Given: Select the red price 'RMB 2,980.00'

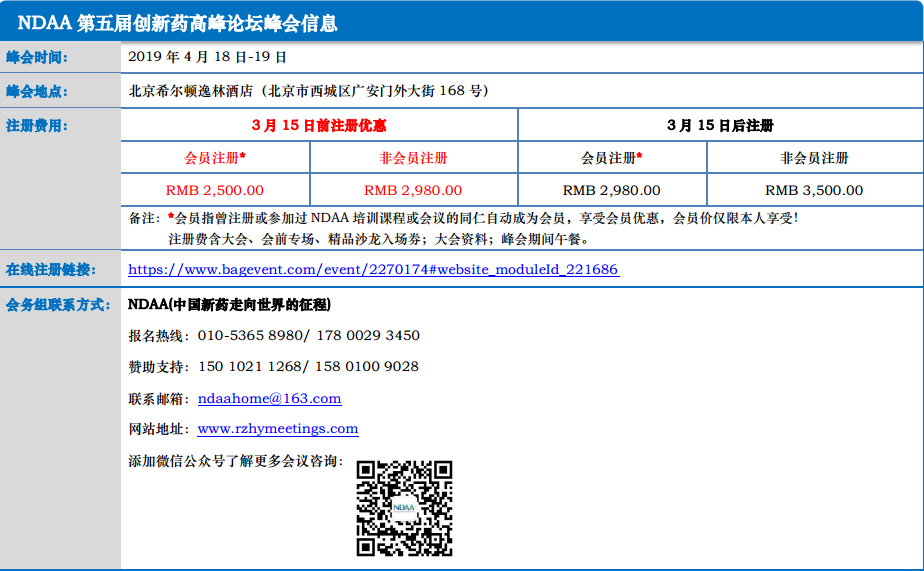Looking at the screenshot, I should click(413, 190).
